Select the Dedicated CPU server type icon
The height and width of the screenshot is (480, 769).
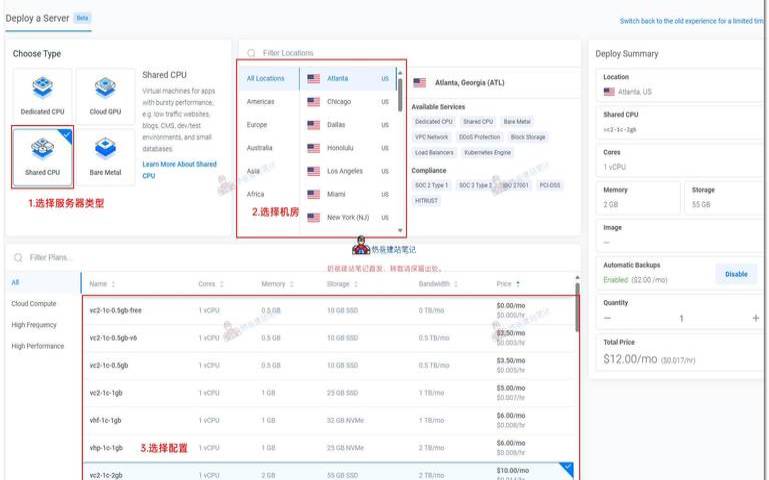coord(42,87)
